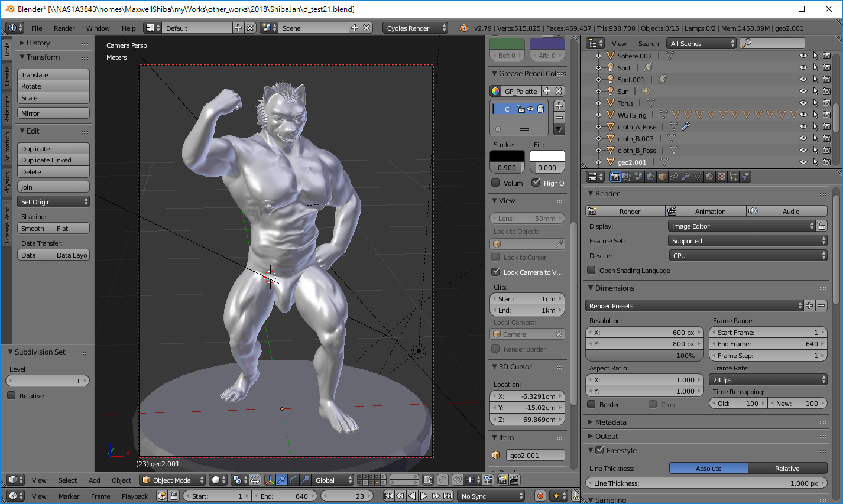Click the Join button
Image resolution: width=843 pixels, height=504 pixels.
coord(53,187)
